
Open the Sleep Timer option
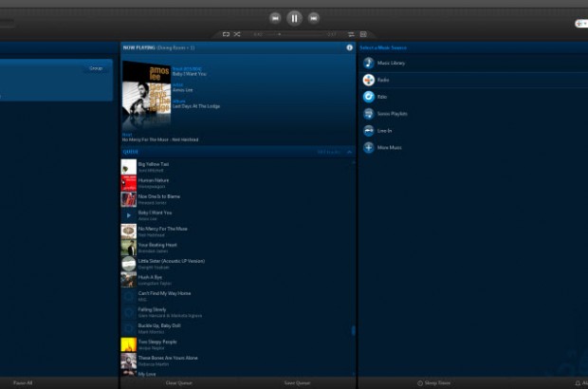pyautogui.click(x=434, y=383)
